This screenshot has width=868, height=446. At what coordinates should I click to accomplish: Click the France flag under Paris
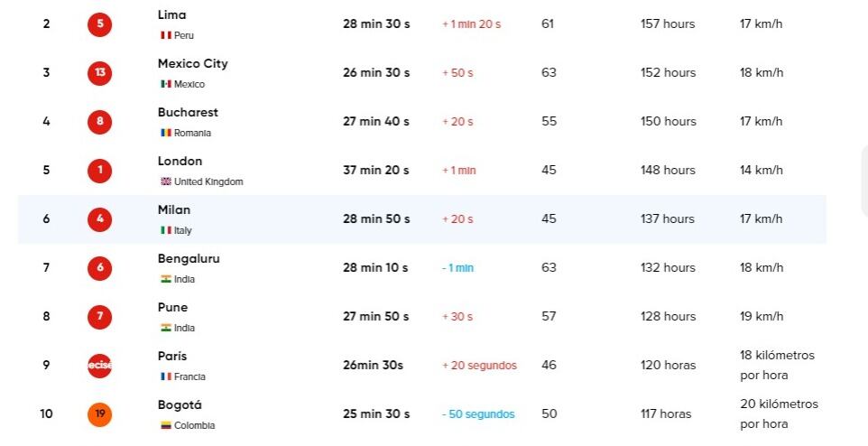click(166, 376)
